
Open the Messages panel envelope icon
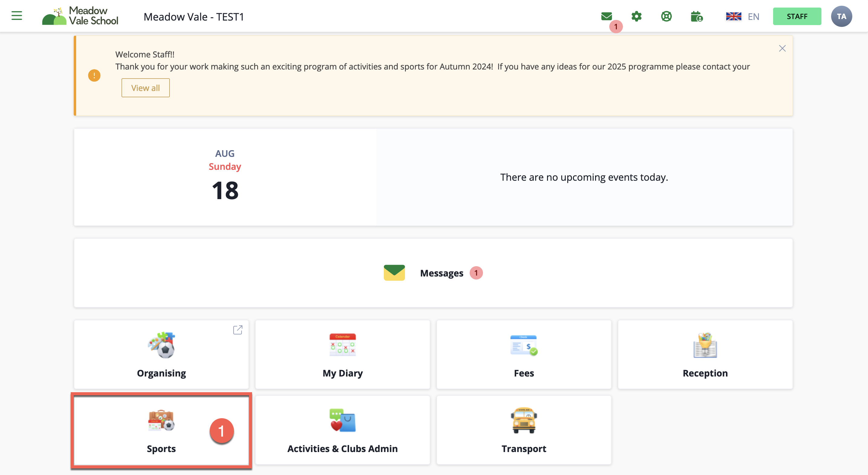click(x=394, y=273)
